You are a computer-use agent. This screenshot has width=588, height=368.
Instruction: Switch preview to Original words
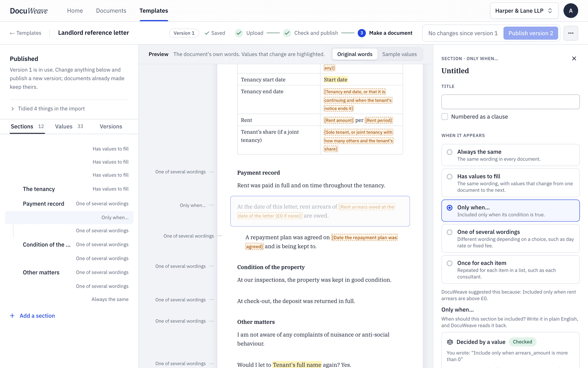pos(355,54)
